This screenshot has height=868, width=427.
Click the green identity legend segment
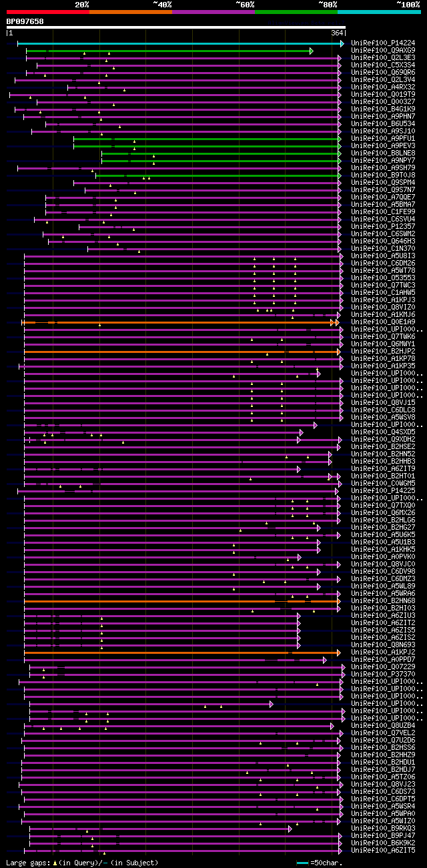click(296, 12)
